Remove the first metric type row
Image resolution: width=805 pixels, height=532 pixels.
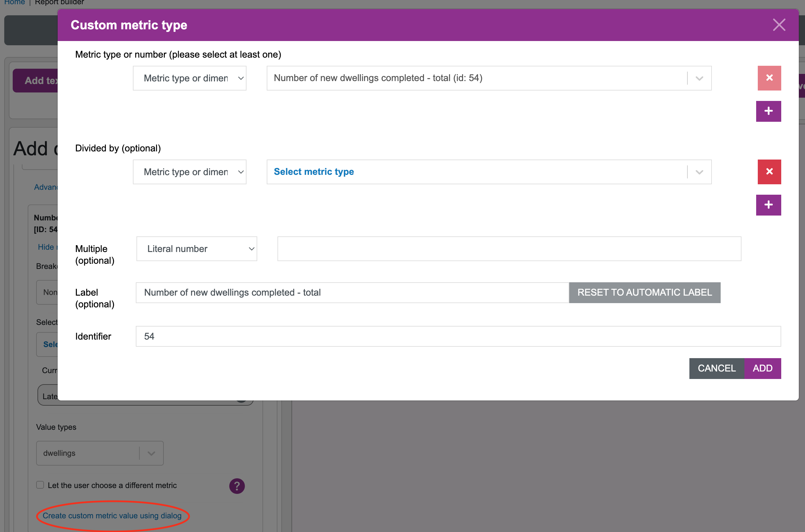(x=769, y=78)
